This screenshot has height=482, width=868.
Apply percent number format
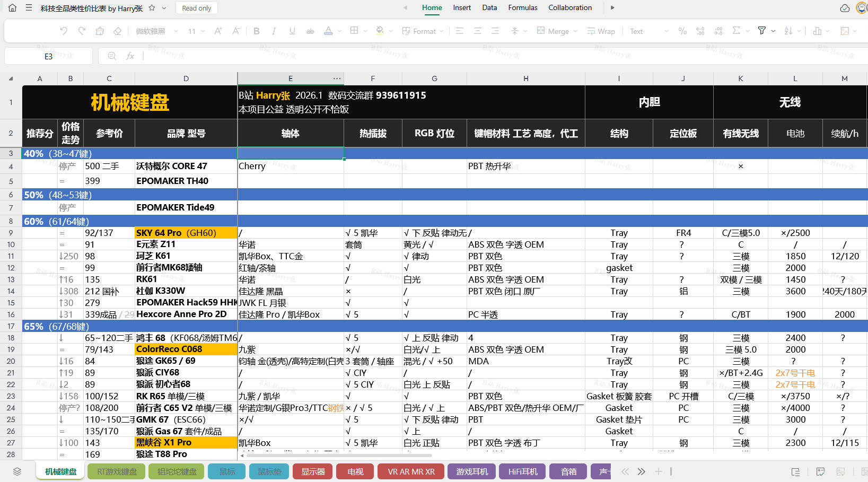682,31
